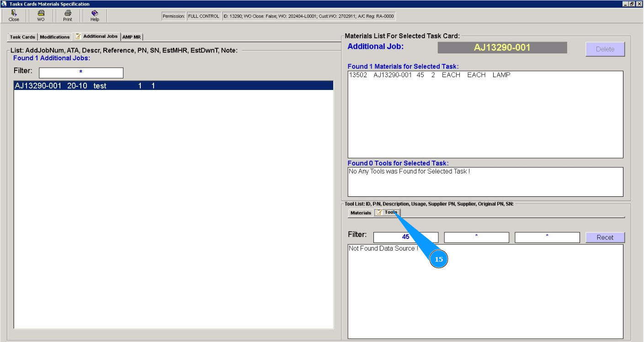The image size is (644, 342).
Task: Click the WO info status field
Action: [309, 16]
